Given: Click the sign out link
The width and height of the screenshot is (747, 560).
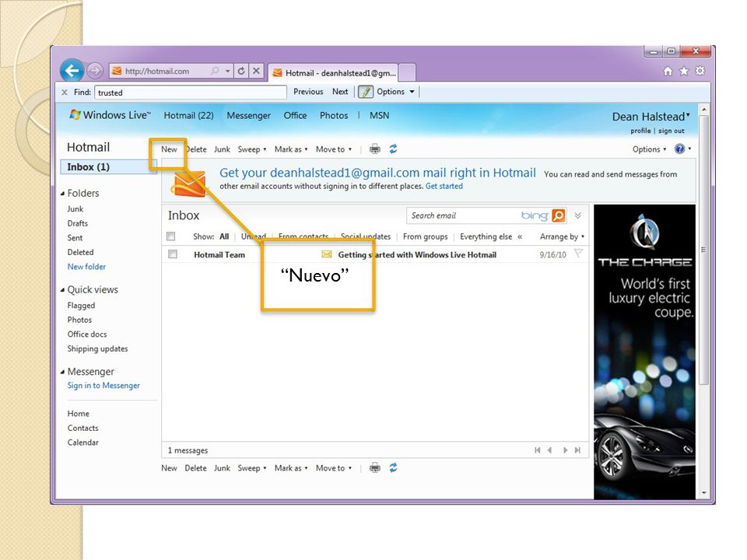Looking at the screenshot, I should point(672,131).
